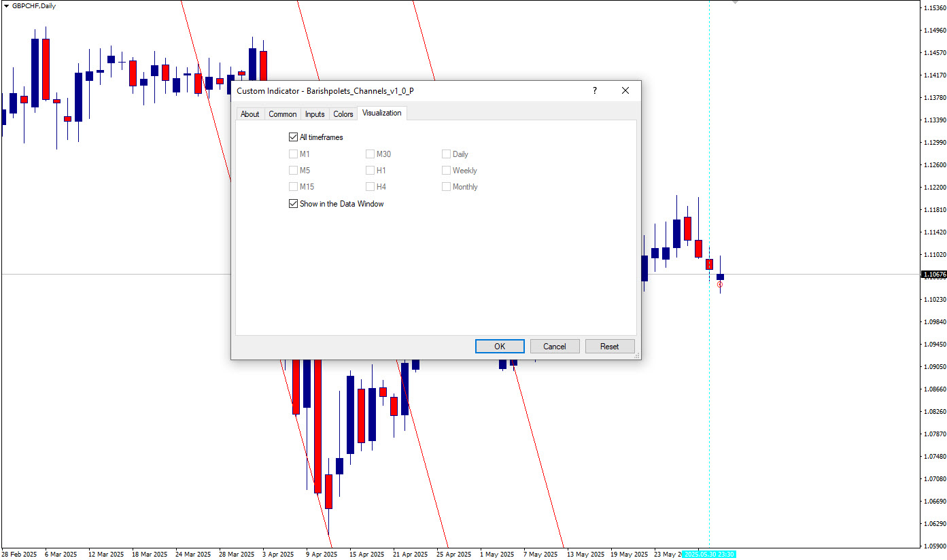Viewport: 947px width, 560px height.
Task: Click the chart shift triangle marker at top
Action: coord(735,3)
